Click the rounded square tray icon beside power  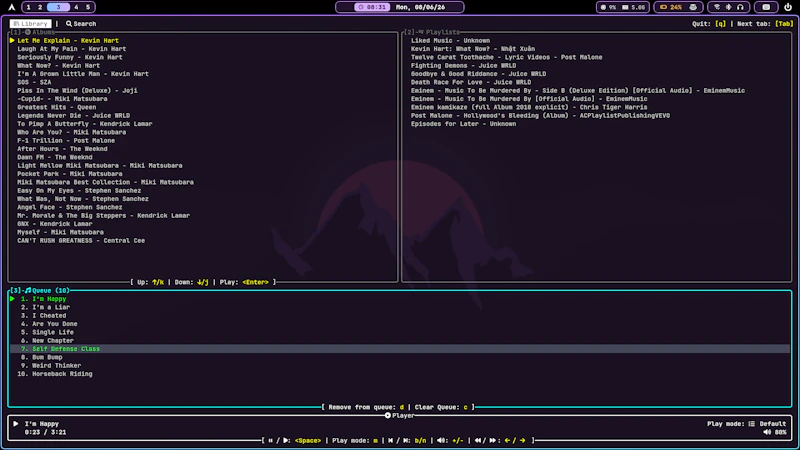click(766, 7)
